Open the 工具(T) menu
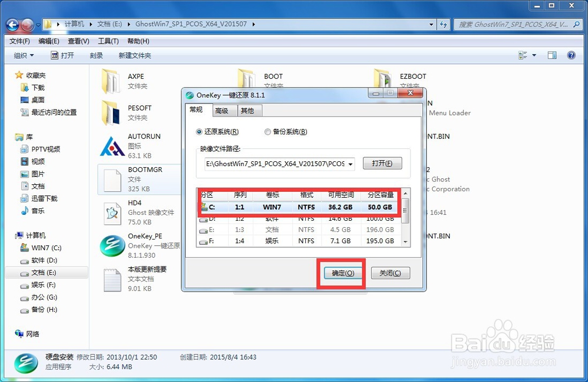Viewport: 588px width, 382px height. [x=108, y=41]
